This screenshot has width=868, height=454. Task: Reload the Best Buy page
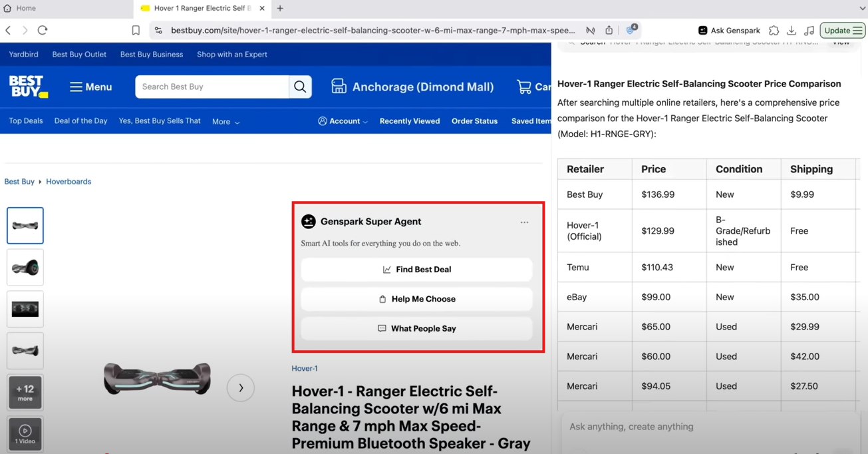click(43, 30)
